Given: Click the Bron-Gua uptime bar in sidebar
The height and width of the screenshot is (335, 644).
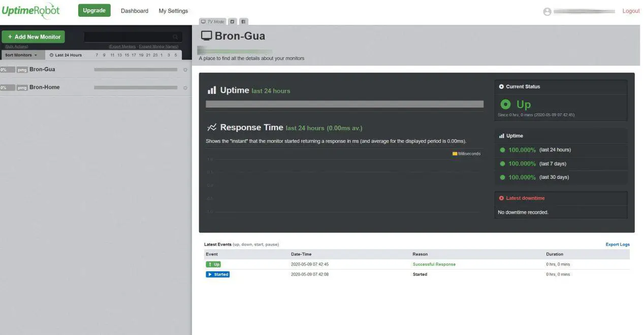Looking at the screenshot, I should (136, 70).
